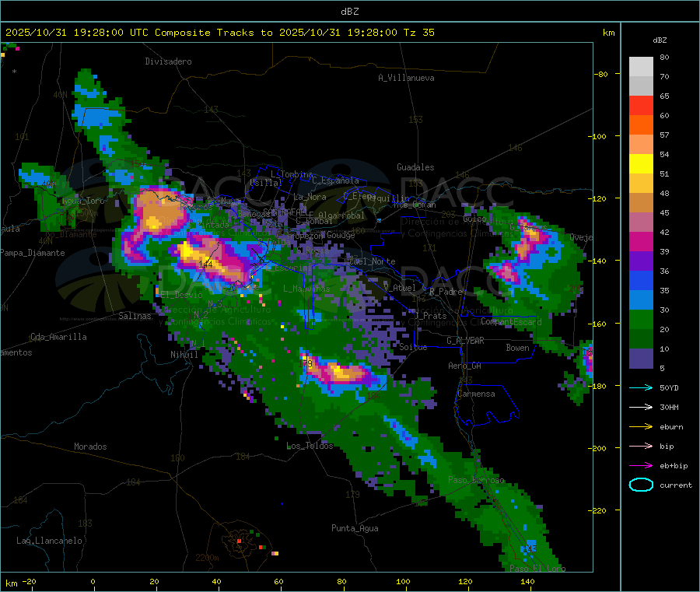The height and width of the screenshot is (592, 700).
Task: Click the Bowen map label
Action: pyautogui.click(x=517, y=347)
